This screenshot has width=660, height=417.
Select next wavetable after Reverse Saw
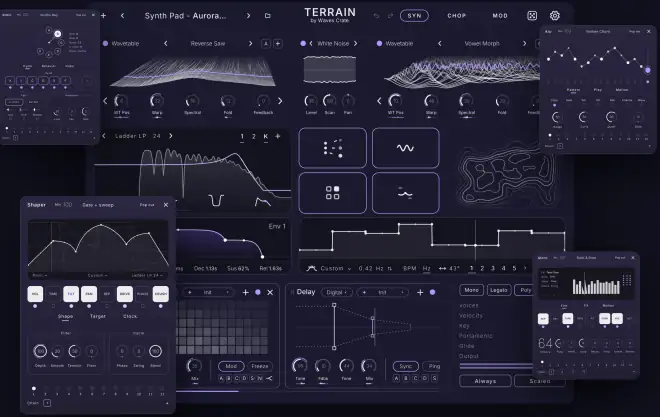250,43
